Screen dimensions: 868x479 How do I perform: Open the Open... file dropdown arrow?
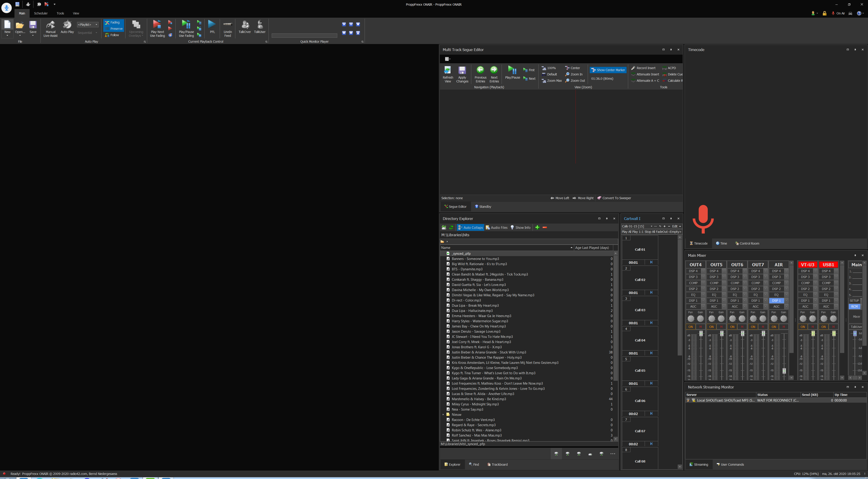[20, 35]
